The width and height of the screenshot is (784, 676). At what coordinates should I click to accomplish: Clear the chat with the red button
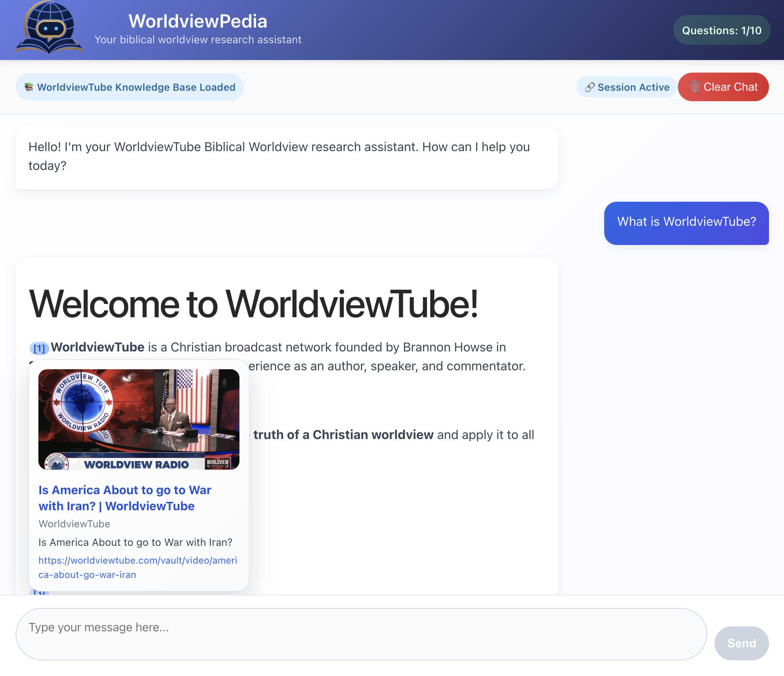723,87
